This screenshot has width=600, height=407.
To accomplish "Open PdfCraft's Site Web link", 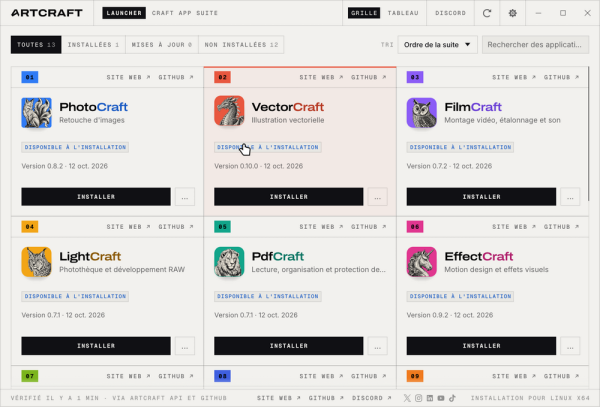I will tap(321, 226).
